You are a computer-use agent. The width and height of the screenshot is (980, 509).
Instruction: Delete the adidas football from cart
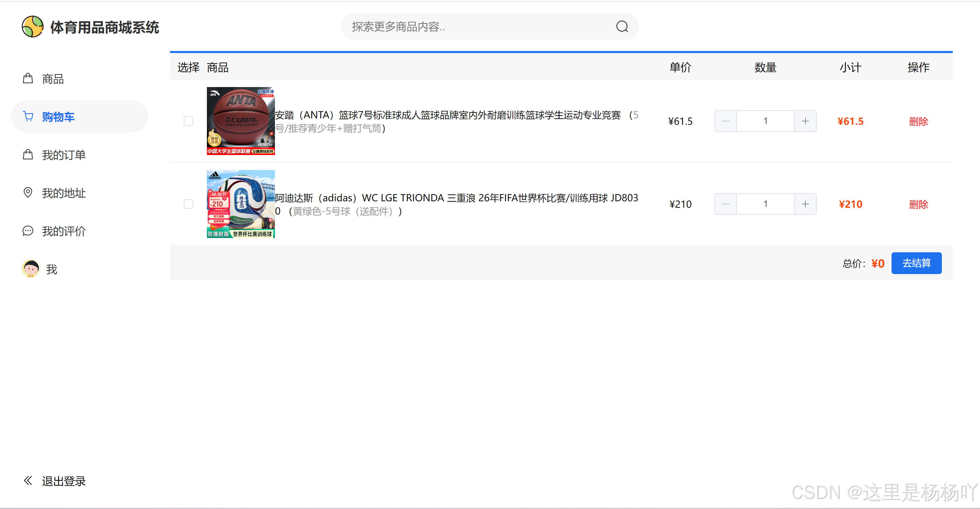918,204
